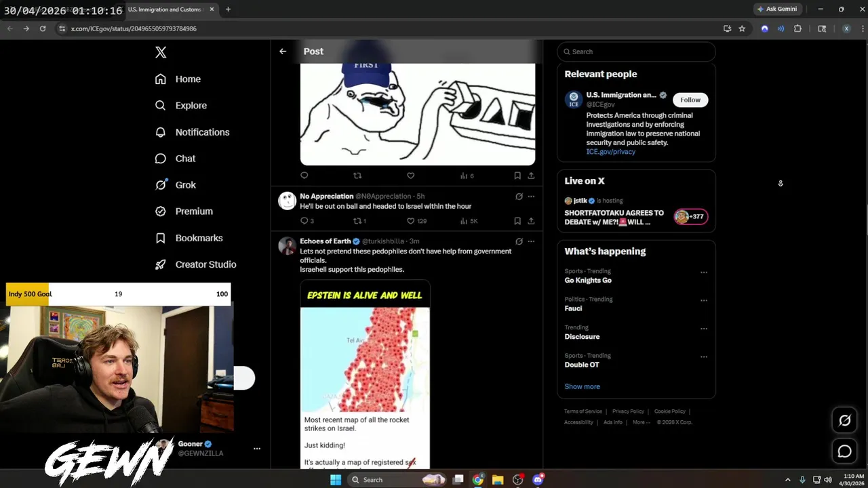Open Bookmarks from the sidebar
868x488 pixels.
coord(189,238)
